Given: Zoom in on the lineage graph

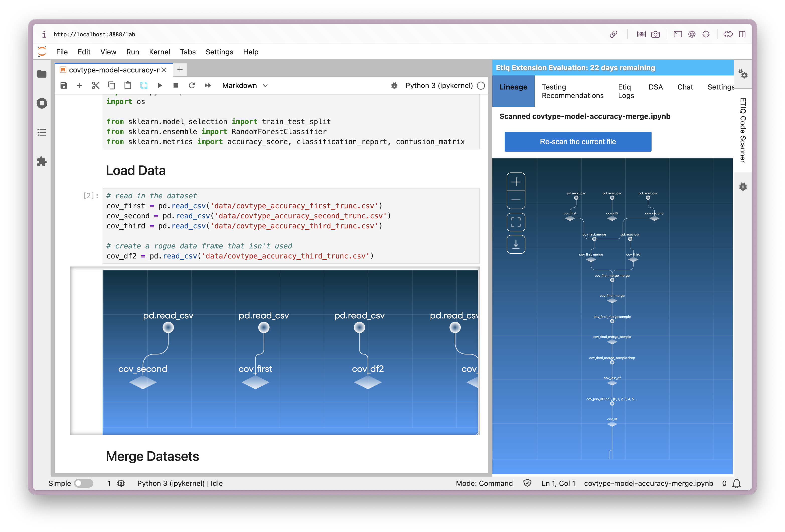Looking at the screenshot, I should (x=515, y=182).
